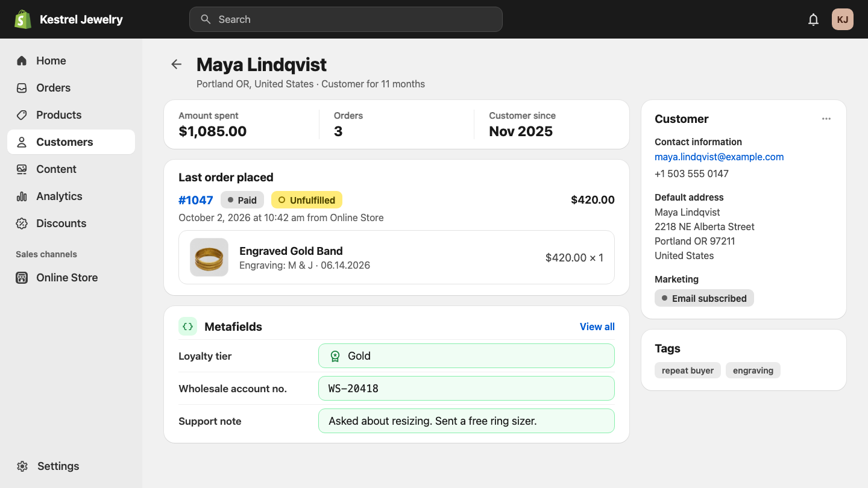Open the Home menu item
Image resolution: width=868 pixels, height=488 pixels.
pyautogui.click(x=71, y=61)
